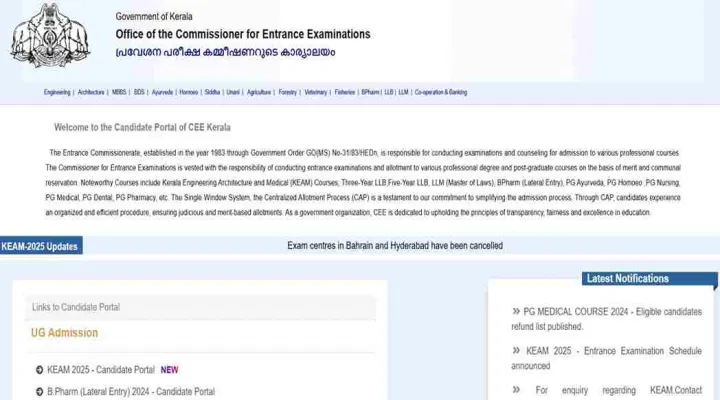
Task: Click the bullet icon beside B.Pharm Lateral Entry
Action: coord(39,392)
